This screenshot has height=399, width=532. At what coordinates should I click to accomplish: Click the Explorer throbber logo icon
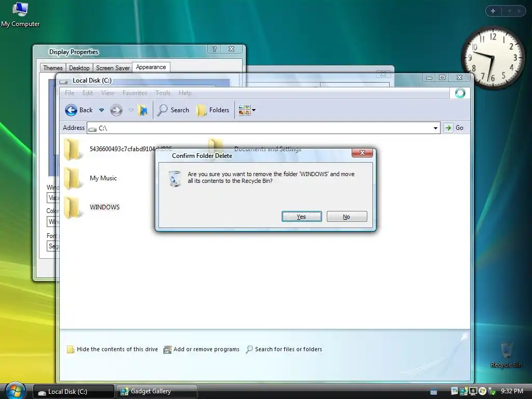460,93
